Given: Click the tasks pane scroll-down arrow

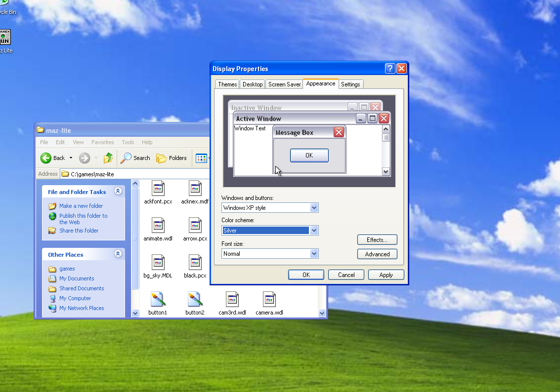Looking at the screenshot, I should tap(135, 313).
